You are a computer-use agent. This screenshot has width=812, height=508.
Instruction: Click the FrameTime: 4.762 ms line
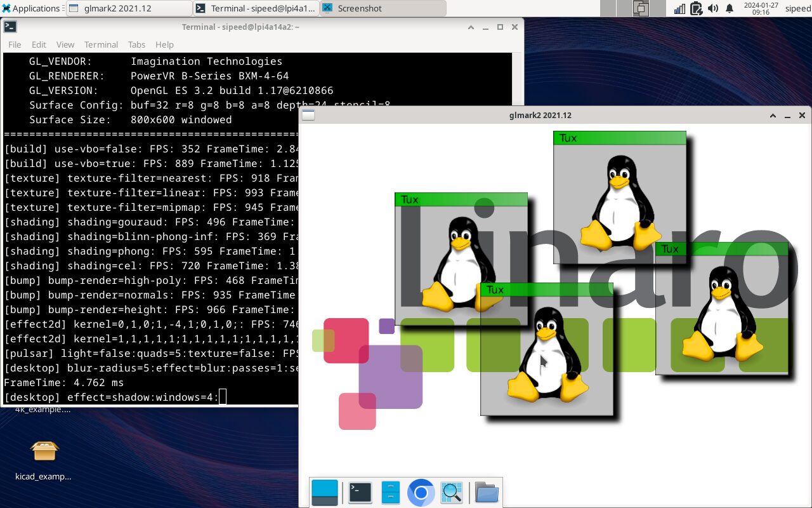click(x=63, y=383)
